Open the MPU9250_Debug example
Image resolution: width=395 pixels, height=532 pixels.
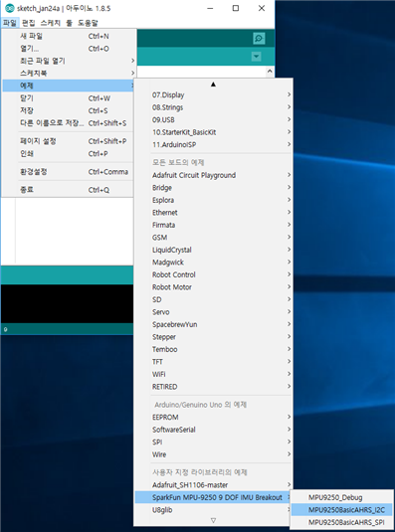341,497
